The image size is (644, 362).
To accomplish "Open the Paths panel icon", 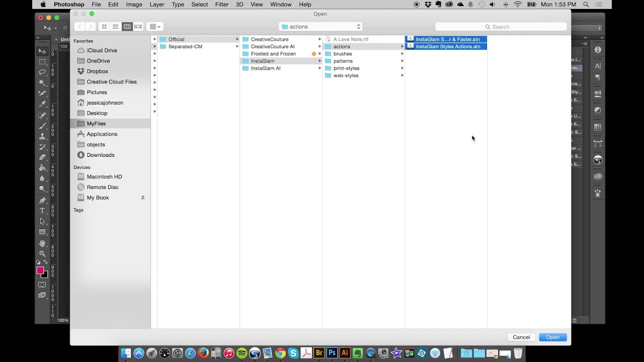I will [x=598, y=143].
